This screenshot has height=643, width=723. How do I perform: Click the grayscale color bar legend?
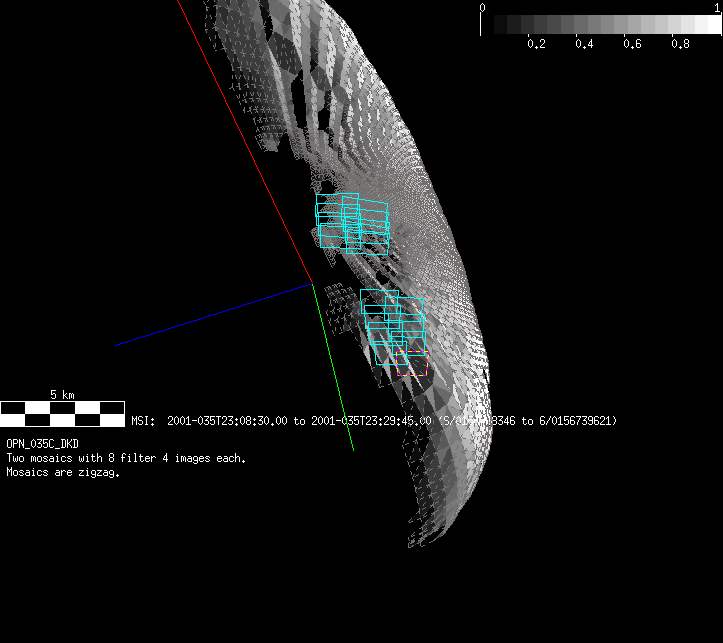tap(601, 24)
